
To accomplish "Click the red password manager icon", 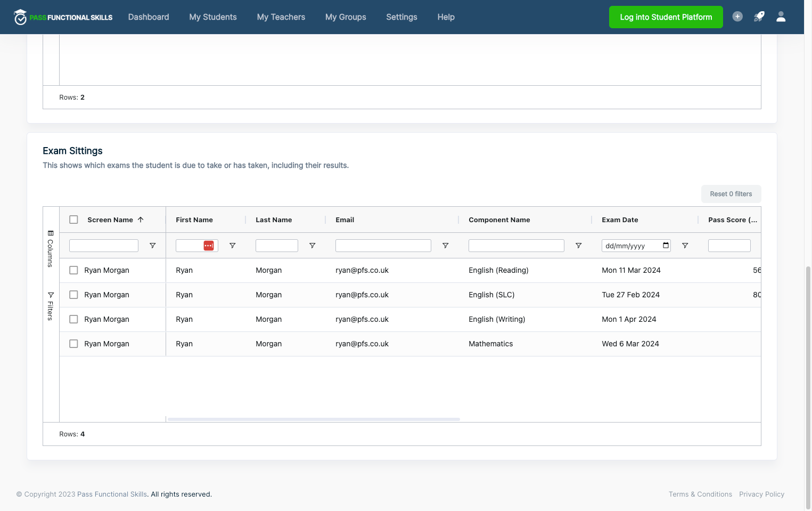I will 209,246.
